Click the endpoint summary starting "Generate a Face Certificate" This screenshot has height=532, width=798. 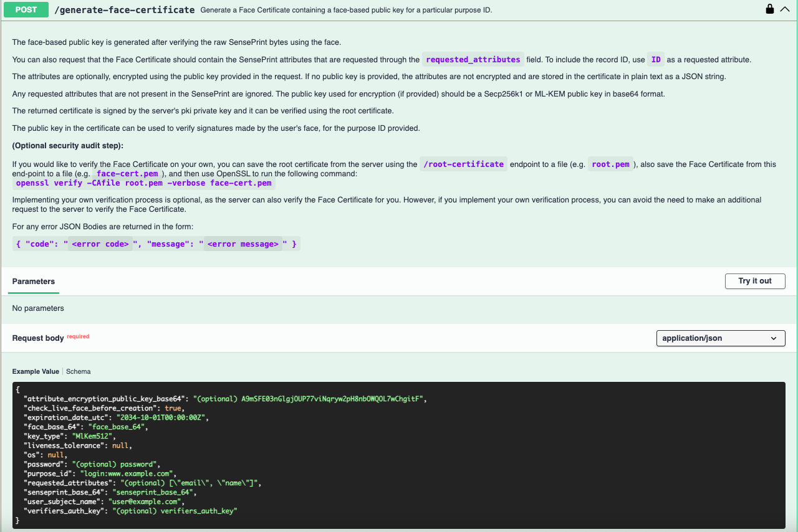[346, 10]
